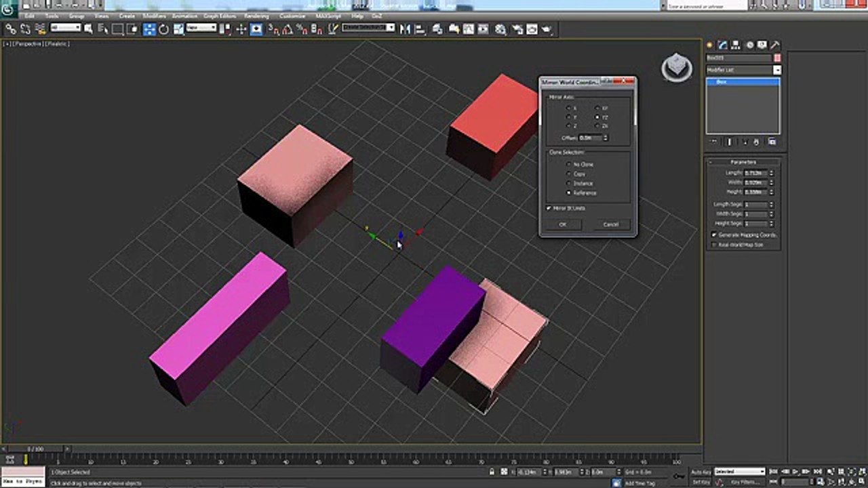Click the Auto Key button
This screenshot has height=488, width=868.
(x=701, y=472)
